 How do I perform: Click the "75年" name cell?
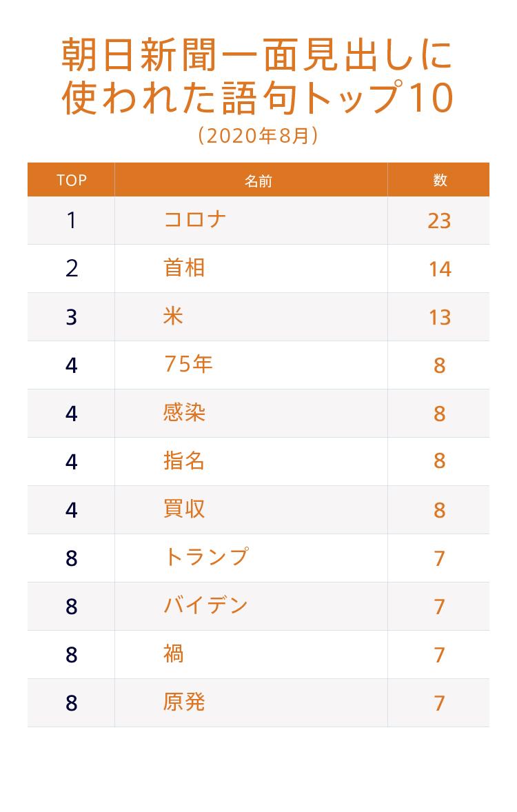pyautogui.click(x=188, y=364)
